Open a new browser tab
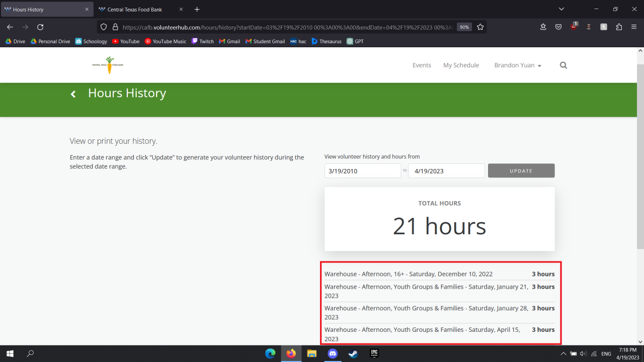 coord(197,9)
